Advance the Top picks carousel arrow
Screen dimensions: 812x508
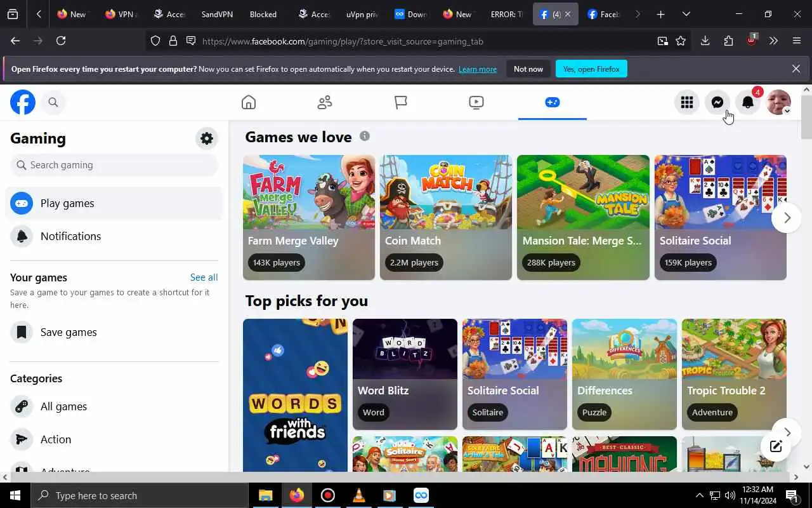point(787,432)
